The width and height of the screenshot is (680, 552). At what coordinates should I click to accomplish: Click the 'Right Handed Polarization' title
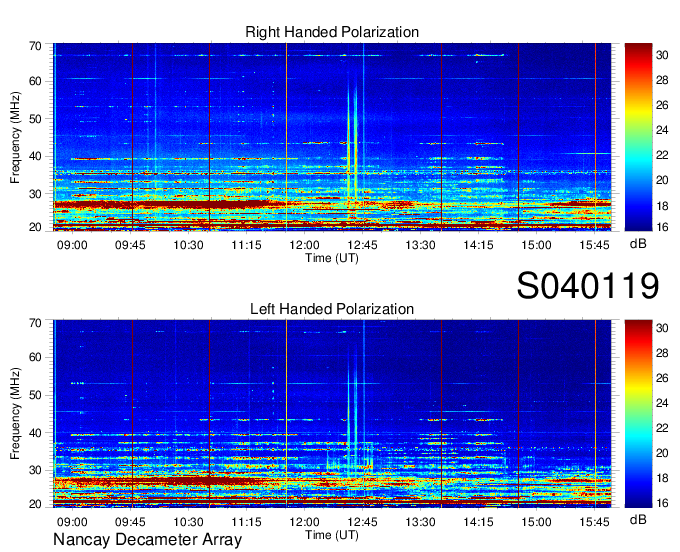(332, 32)
